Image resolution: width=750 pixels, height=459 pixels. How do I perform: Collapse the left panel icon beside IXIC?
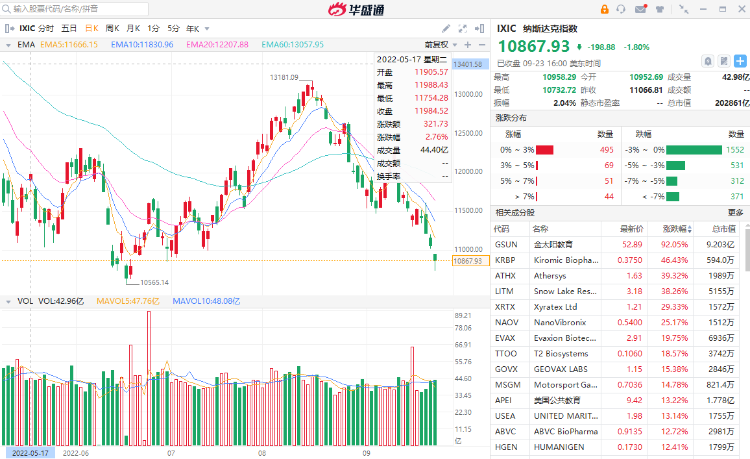pos(9,29)
